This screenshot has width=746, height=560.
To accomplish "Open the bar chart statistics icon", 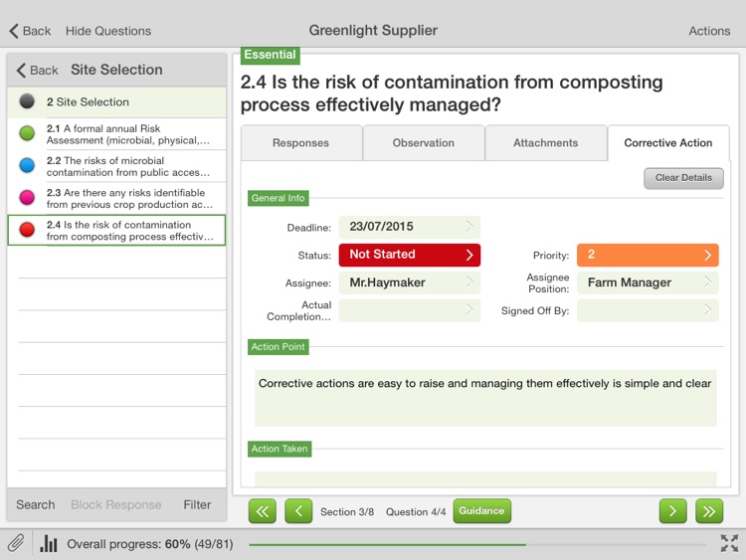I will [x=49, y=543].
